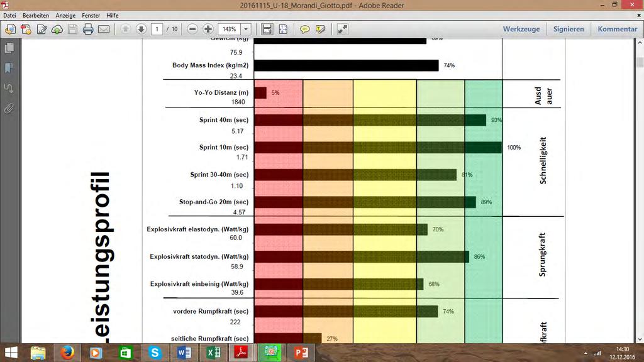This screenshot has height=362, width=644.
Task: Open the Hilfe menu
Action: click(112, 15)
